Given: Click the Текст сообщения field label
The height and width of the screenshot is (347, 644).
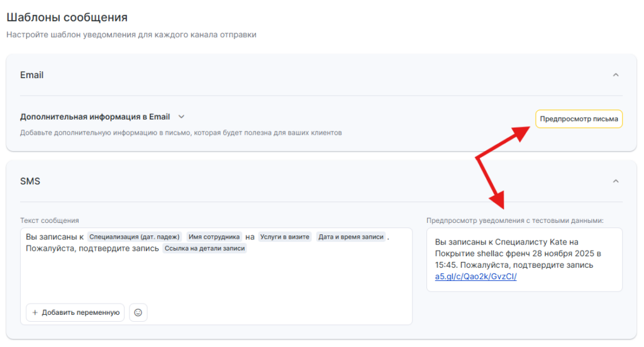Looking at the screenshot, I should point(49,220).
